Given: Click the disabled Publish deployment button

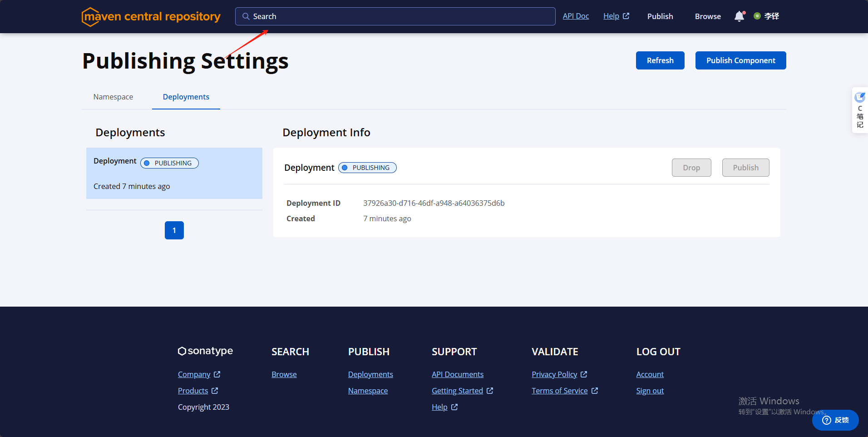Looking at the screenshot, I should (x=745, y=168).
